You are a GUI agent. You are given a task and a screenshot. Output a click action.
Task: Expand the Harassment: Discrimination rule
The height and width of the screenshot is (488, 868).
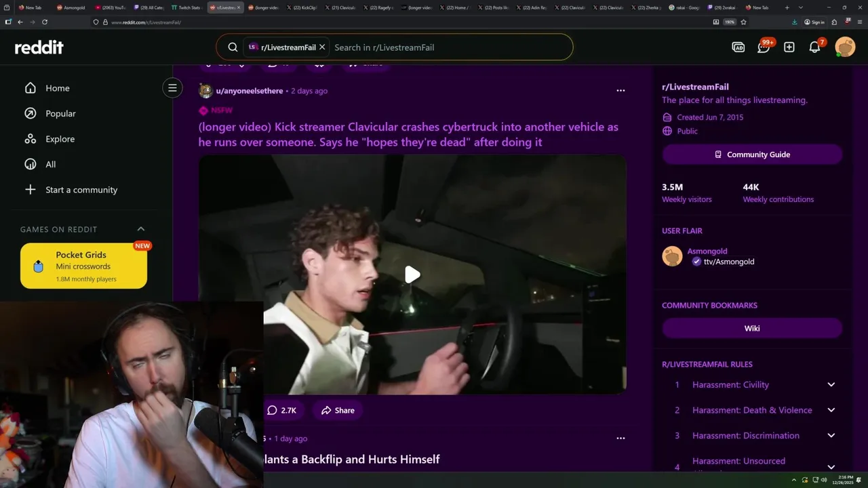pyautogui.click(x=831, y=436)
